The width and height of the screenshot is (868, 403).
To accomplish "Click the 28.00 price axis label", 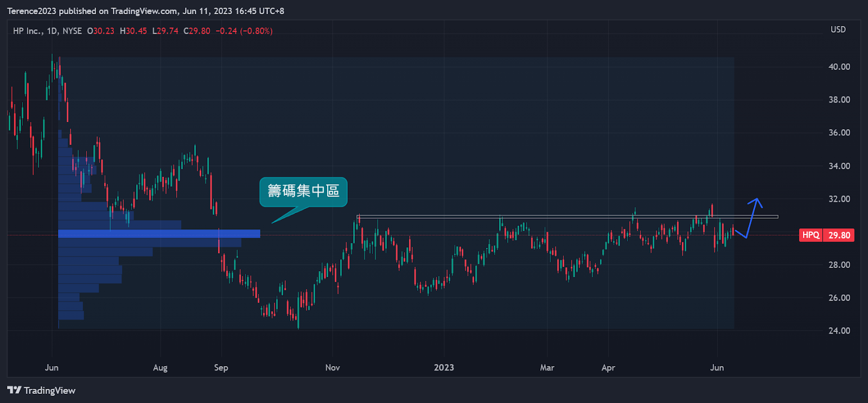I will pos(839,265).
